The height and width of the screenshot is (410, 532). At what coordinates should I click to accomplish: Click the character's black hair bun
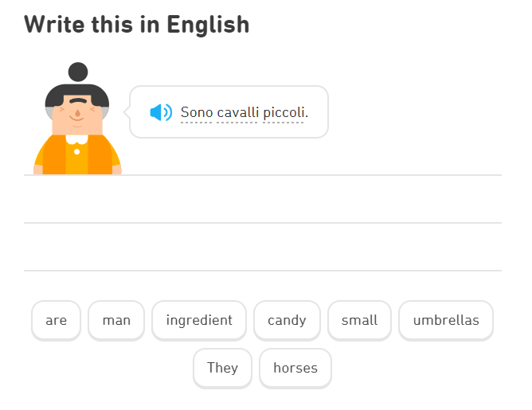click(x=78, y=72)
